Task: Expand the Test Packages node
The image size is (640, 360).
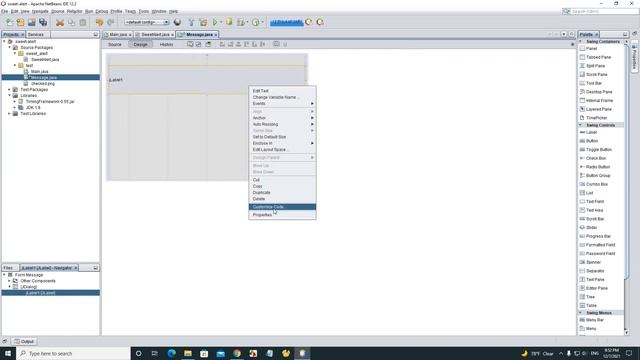Action: [9, 89]
